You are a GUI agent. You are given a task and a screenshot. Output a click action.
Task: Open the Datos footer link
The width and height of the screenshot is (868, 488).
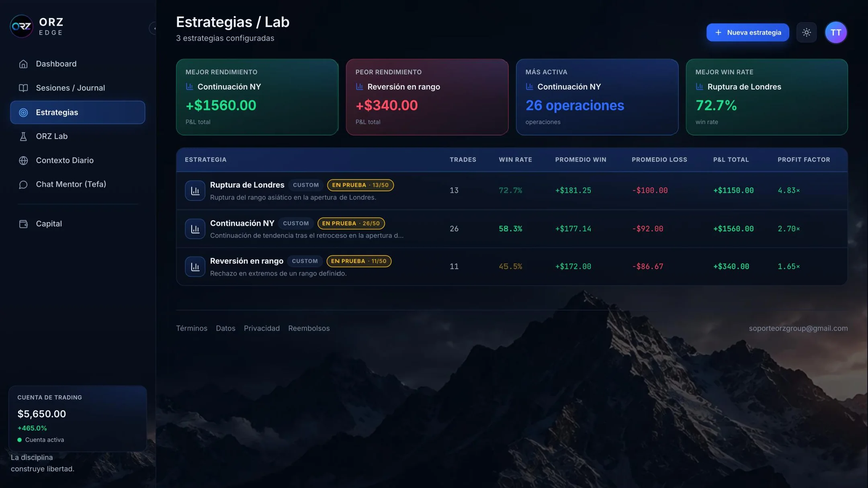(x=225, y=328)
